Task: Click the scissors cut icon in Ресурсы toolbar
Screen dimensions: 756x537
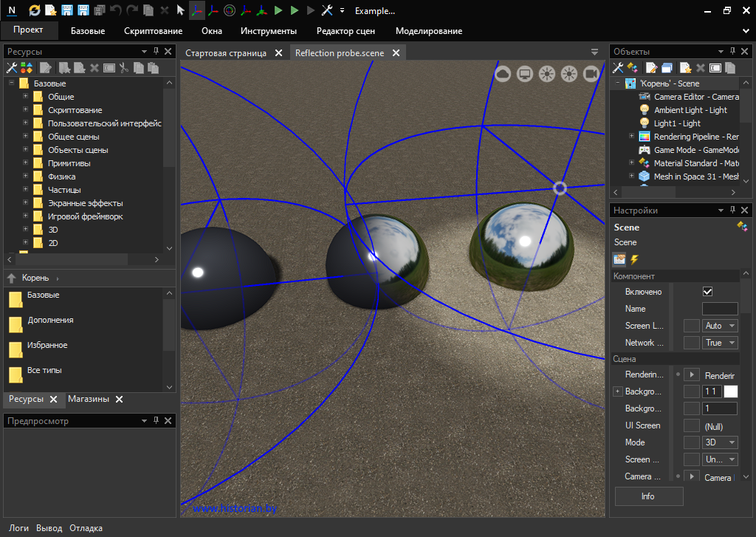Action: tap(124, 68)
